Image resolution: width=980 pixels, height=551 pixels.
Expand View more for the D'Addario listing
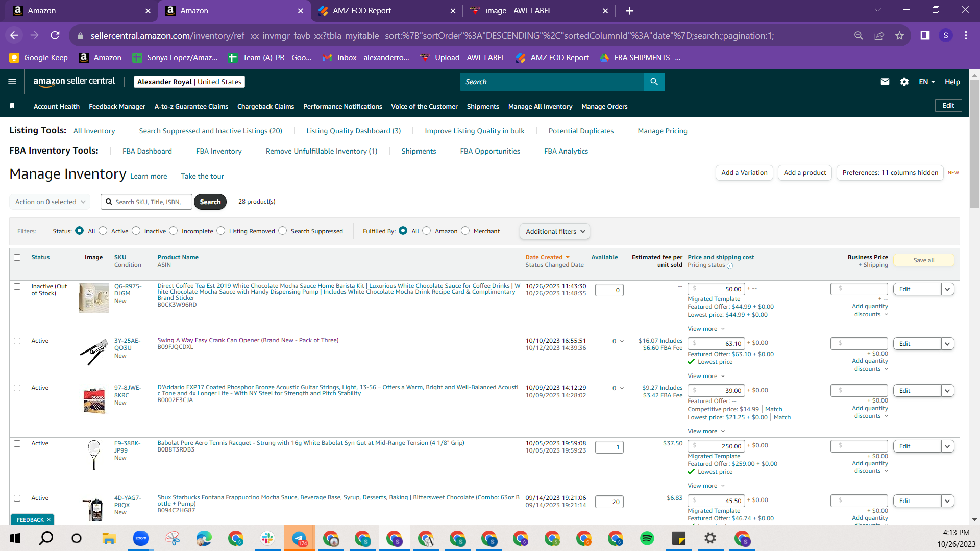coord(706,431)
